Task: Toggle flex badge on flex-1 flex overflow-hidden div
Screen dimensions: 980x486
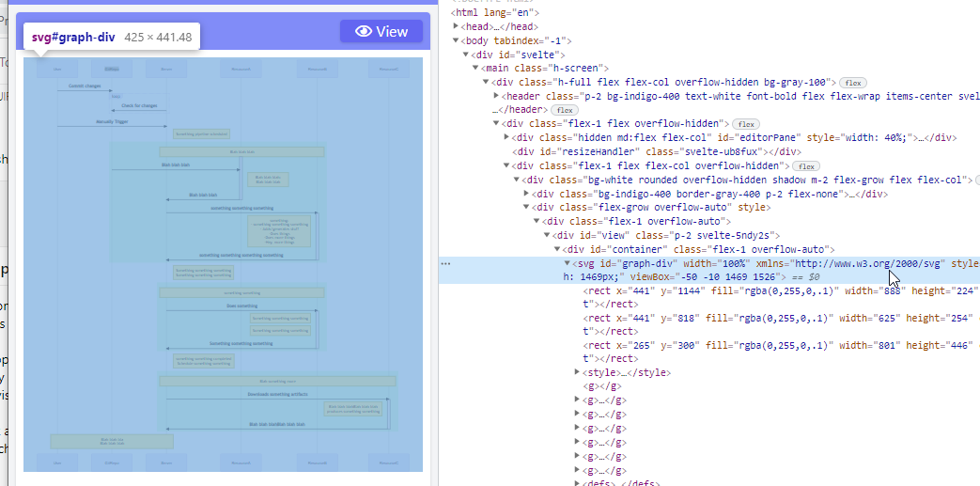Action: pyautogui.click(x=746, y=124)
